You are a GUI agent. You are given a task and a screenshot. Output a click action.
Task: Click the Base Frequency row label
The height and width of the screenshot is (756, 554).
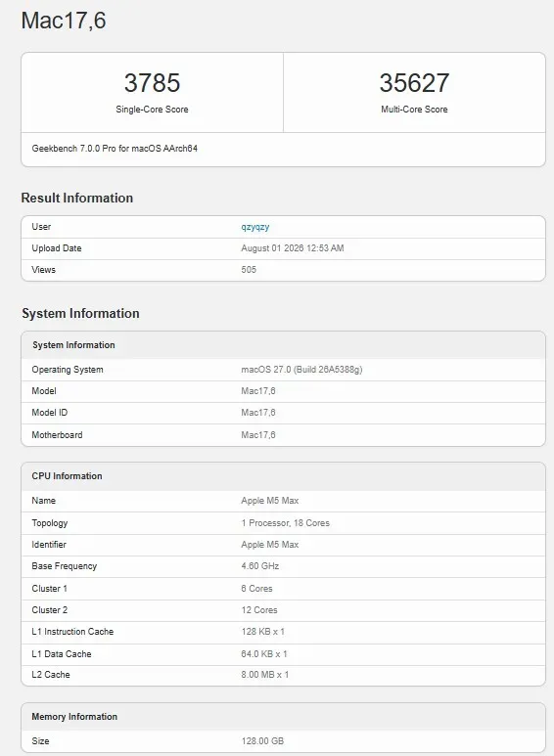pos(65,566)
